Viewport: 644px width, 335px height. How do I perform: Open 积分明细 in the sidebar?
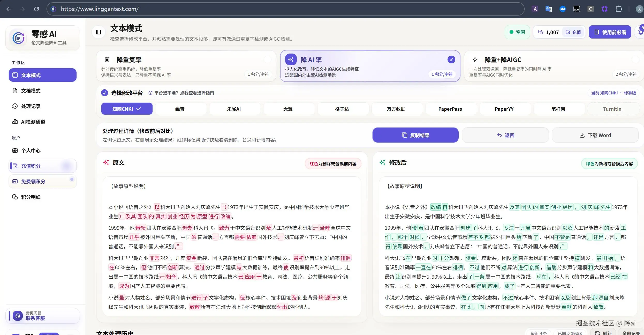point(43,197)
